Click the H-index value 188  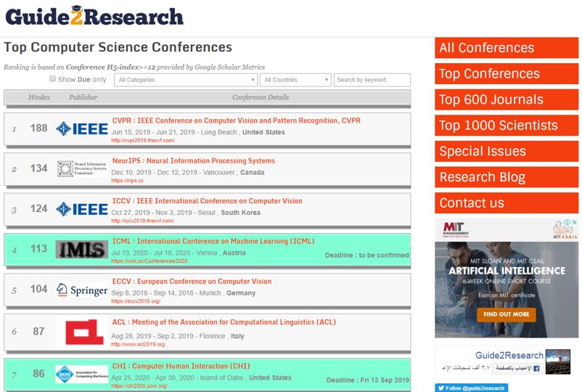(38, 128)
